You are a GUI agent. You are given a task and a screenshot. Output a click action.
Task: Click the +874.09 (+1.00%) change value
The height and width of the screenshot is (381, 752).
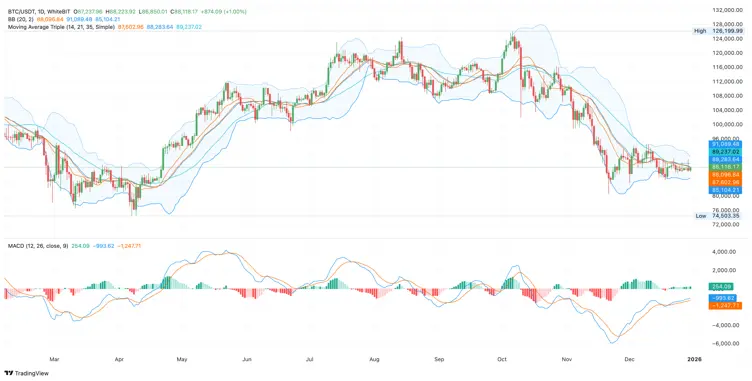pos(223,11)
